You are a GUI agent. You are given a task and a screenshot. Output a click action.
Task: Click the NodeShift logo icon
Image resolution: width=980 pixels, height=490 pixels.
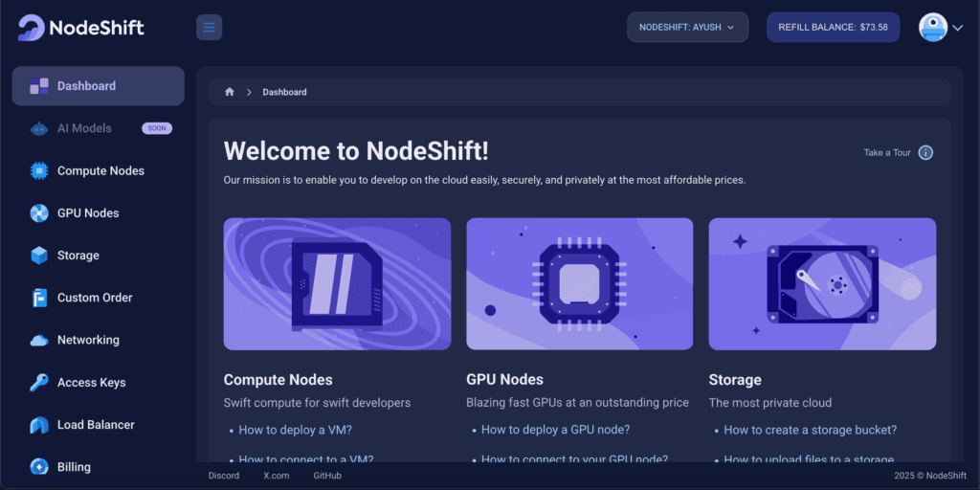[x=32, y=28]
